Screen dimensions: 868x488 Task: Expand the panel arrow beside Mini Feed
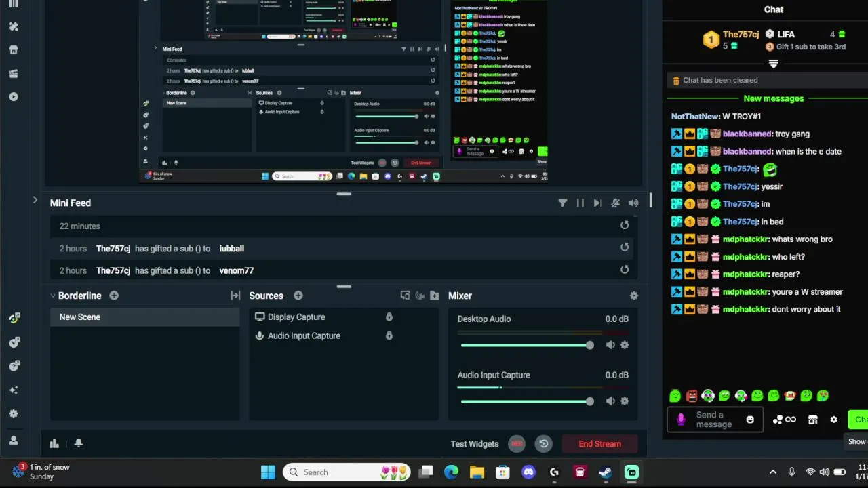[x=35, y=200]
